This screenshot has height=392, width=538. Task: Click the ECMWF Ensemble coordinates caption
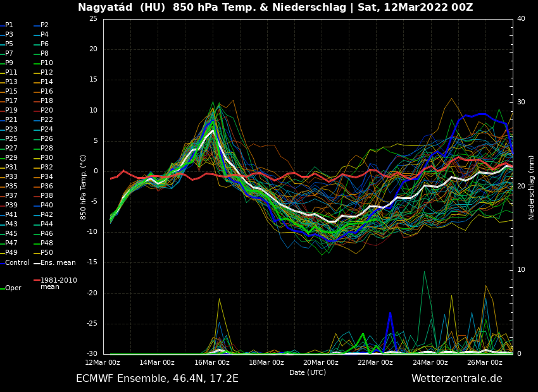[x=157, y=379]
